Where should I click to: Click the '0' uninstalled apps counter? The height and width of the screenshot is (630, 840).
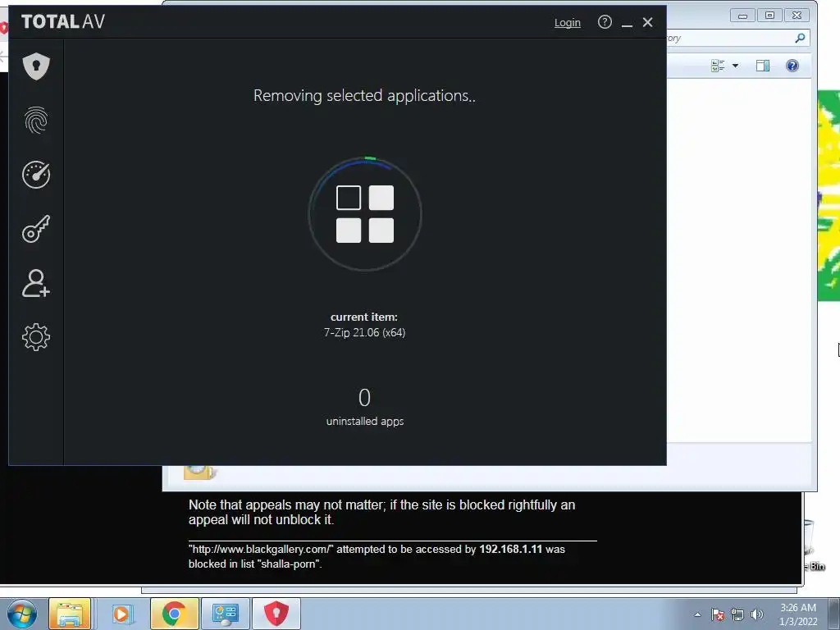coord(364,398)
